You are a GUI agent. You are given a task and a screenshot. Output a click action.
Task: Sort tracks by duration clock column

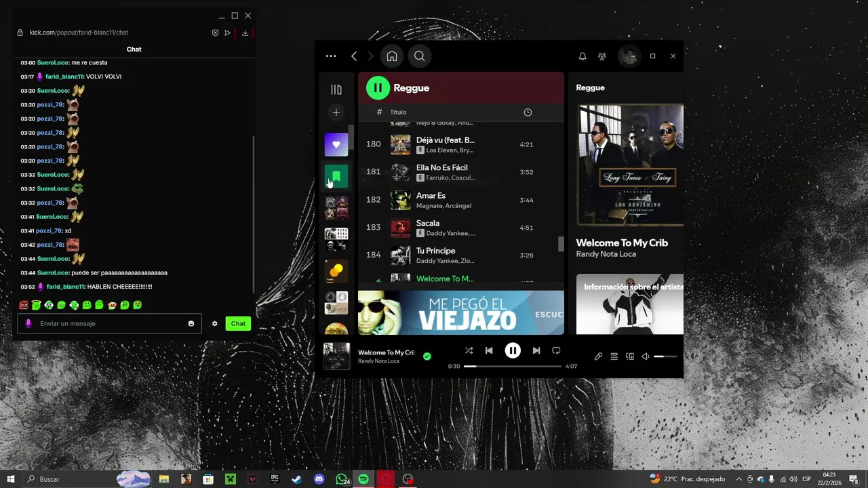click(528, 112)
